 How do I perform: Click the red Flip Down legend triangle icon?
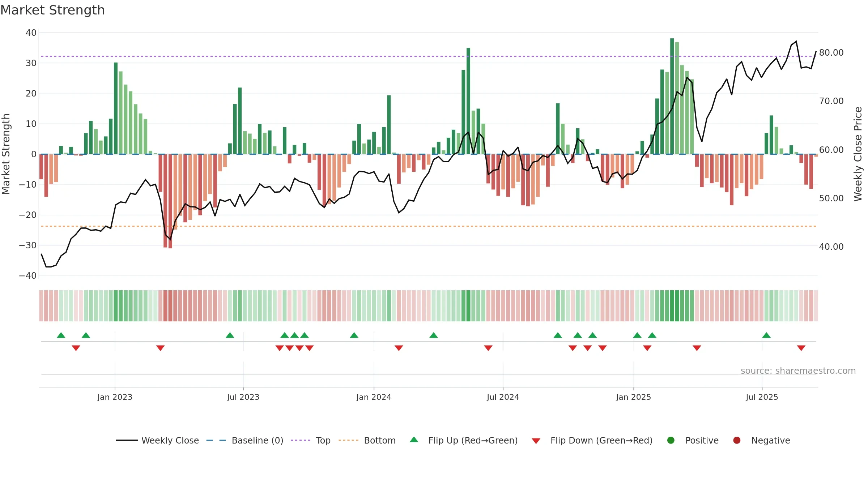536,441
